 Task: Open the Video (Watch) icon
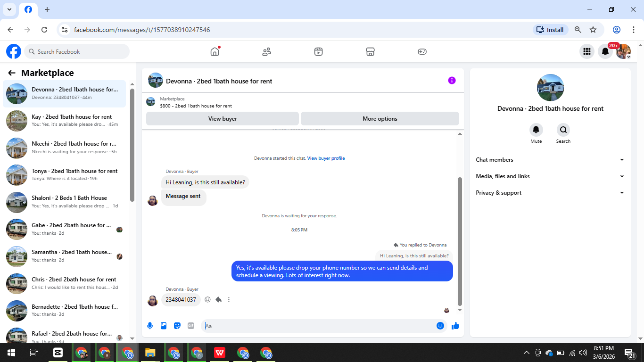[x=319, y=51]
